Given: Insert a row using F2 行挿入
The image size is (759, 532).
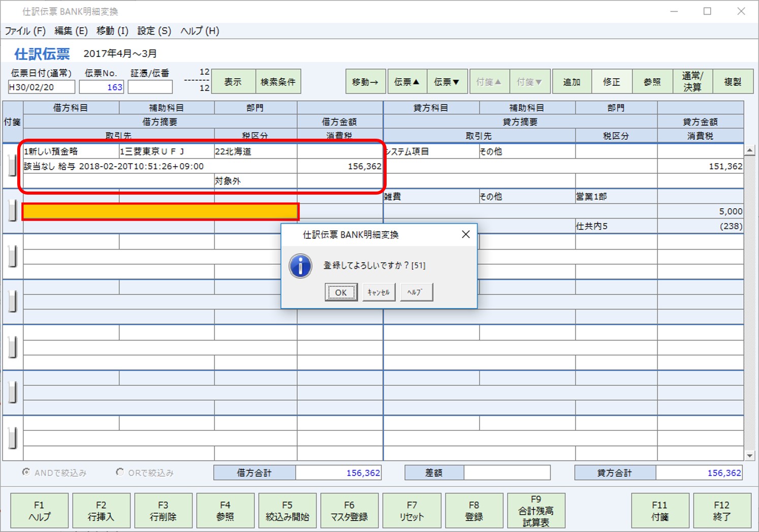Looking at the screenshot, I should (x=101, y=510).
